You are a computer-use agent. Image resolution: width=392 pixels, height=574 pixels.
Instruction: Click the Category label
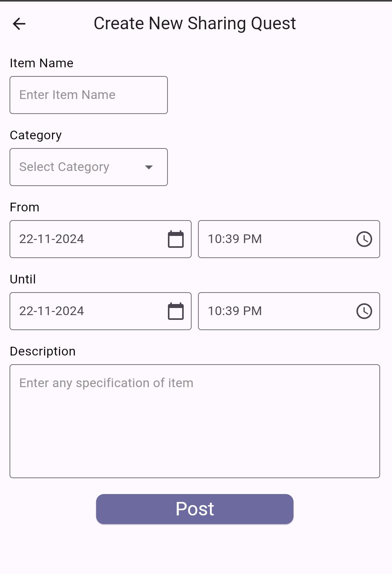tap(36, 135)
